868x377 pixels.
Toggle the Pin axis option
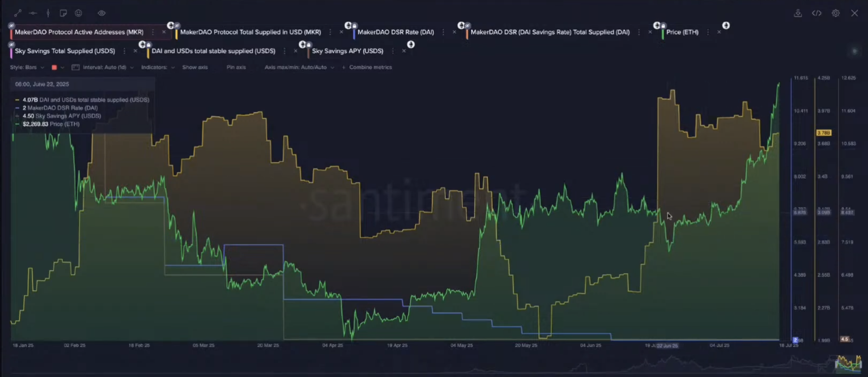236,67
